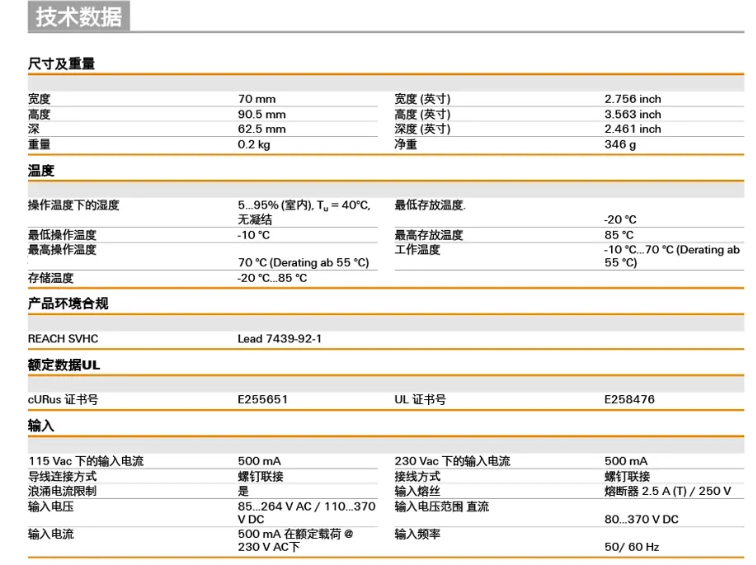This screenshot has height=565, width=756.
Task: Click the input fuse 熔断器 2.5 A value
Action: click(x=667, y=491)
